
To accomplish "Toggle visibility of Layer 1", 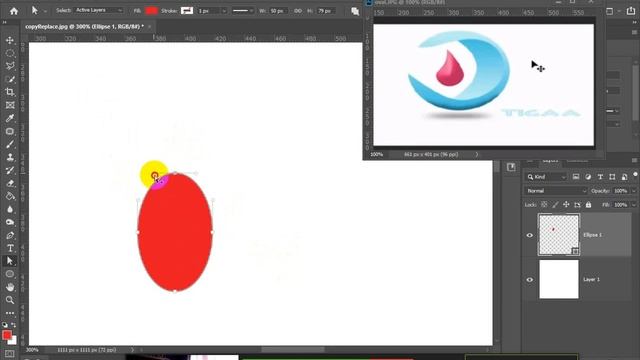I will coord(530,280).
